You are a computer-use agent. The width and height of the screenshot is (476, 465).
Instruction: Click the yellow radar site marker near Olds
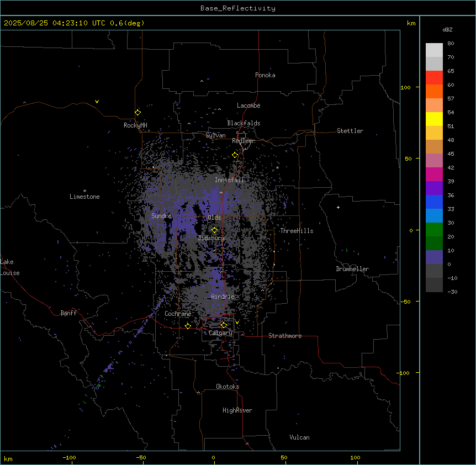[214, 230]
